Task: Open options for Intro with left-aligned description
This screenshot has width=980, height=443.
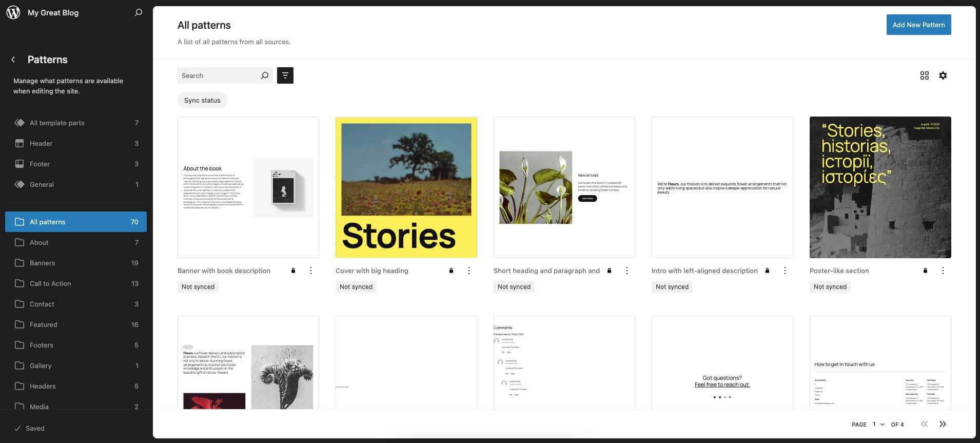Action: click(x=785, y=271)
